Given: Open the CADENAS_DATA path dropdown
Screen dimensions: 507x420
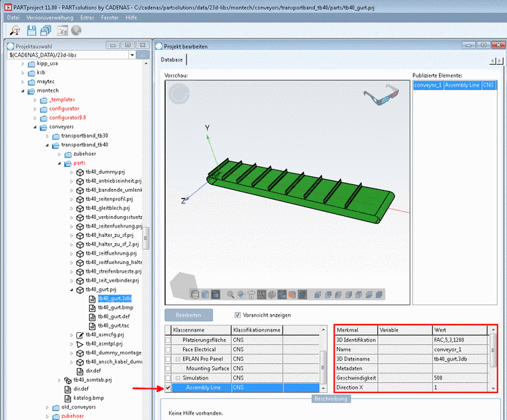Looking at the screenshot, I should [x=132, y=55].
